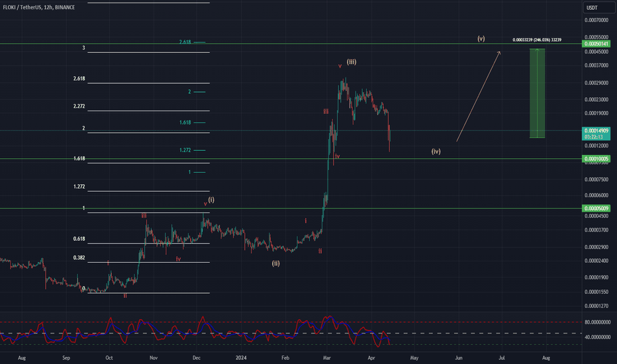Click the oscillator 80.00000000 axis value
The width and height of the screenshot is (617, 364).
pos(597,322)
